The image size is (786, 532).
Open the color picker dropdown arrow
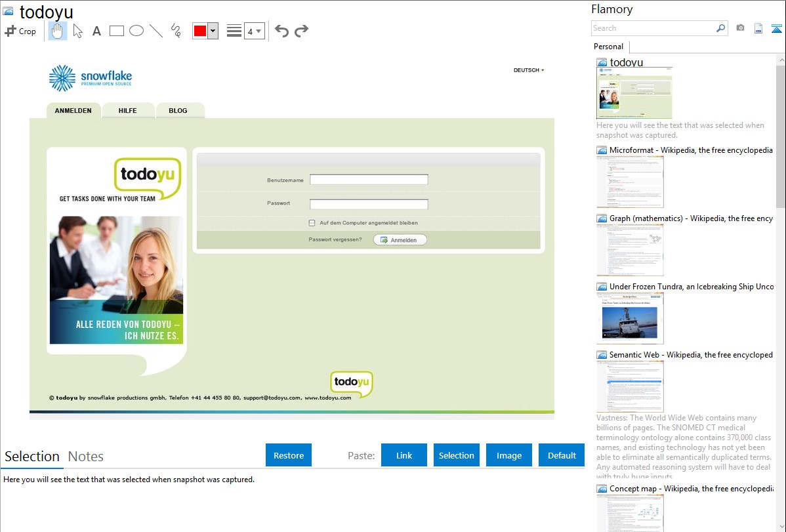click(213, 31)
